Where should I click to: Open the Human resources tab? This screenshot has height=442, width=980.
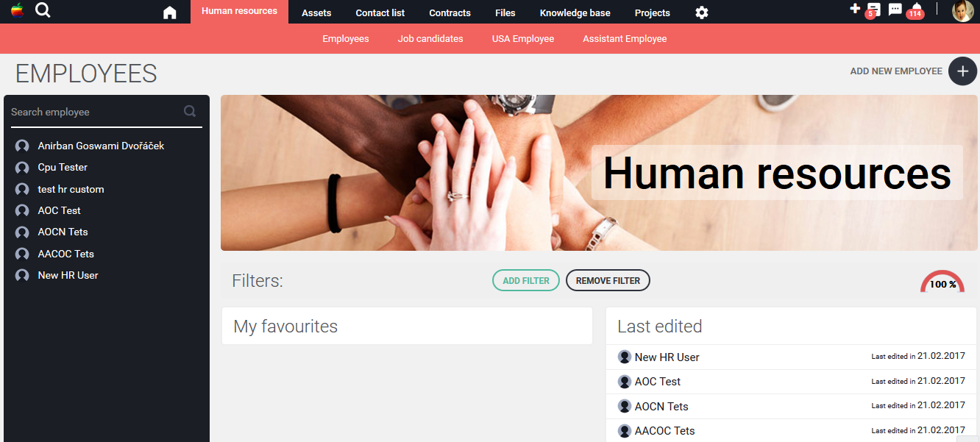[x=239, y=12]
